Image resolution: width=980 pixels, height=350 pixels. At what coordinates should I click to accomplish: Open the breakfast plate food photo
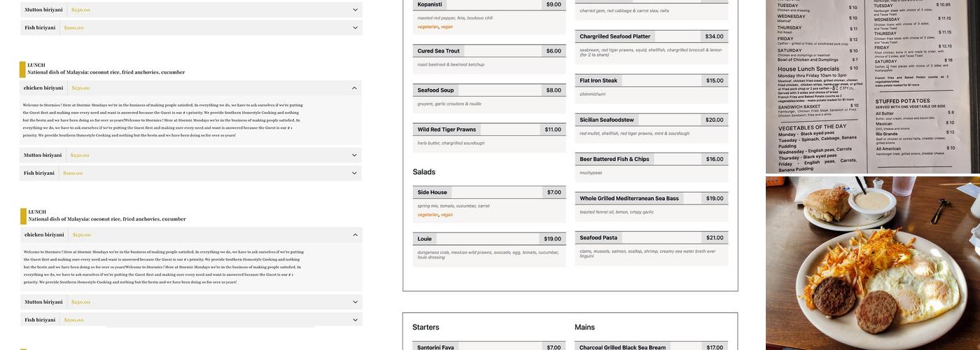[x=872, y=263]
